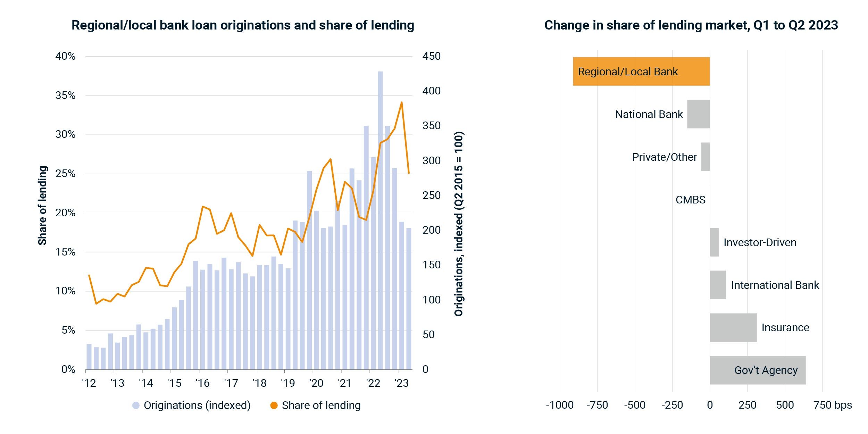Click the tallest originations bar in 2022
868x434 pixels.
click(380, 220)
